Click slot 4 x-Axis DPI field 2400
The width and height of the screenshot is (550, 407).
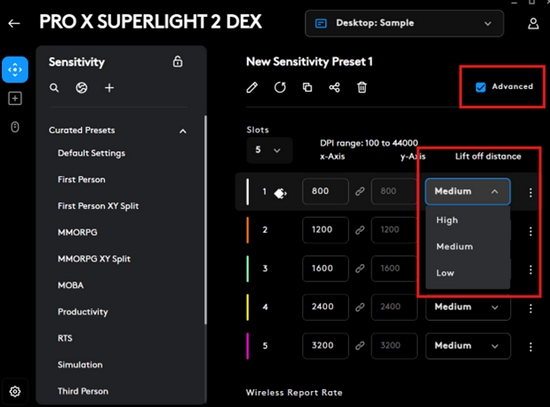[326, 307]
